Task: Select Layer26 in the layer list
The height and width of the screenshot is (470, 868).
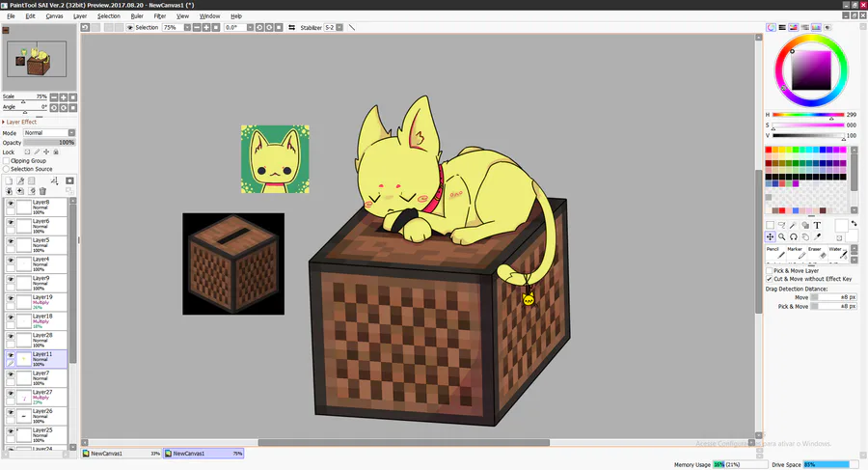Action: [x=36, y=416]
